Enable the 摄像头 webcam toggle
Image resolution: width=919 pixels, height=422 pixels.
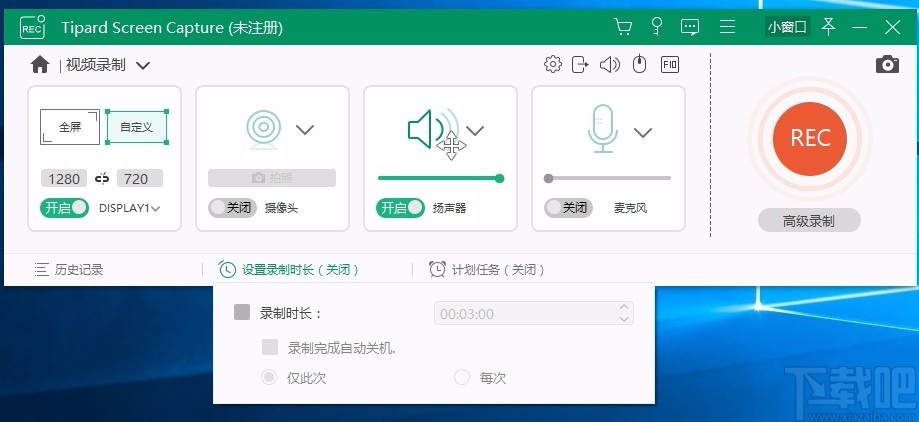(233, 208)
